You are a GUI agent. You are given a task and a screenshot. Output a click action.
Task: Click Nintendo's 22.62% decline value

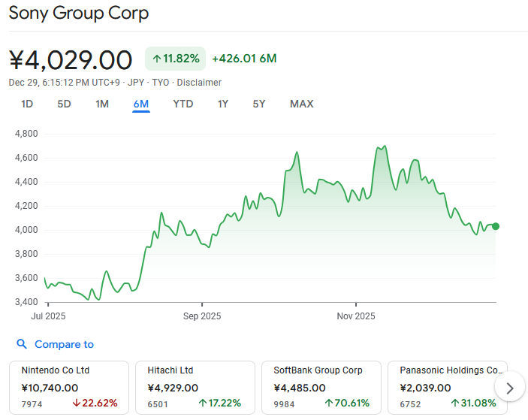(95, 403)
